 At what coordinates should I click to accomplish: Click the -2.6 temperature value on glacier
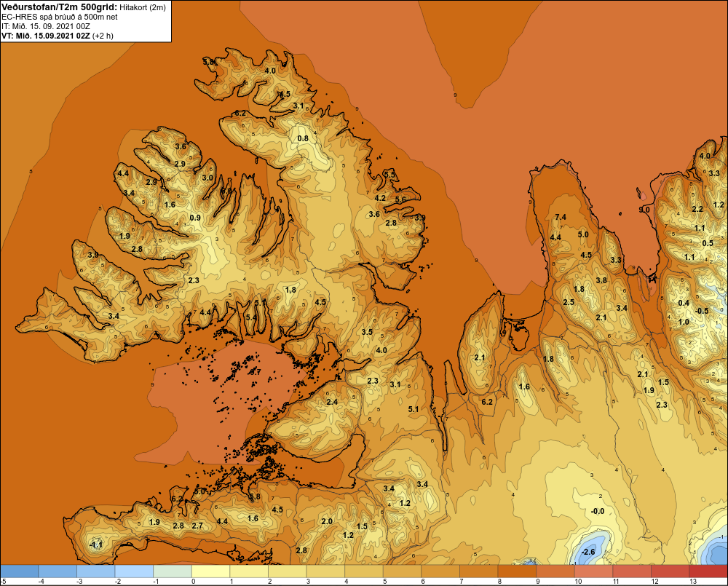(587, 552)
